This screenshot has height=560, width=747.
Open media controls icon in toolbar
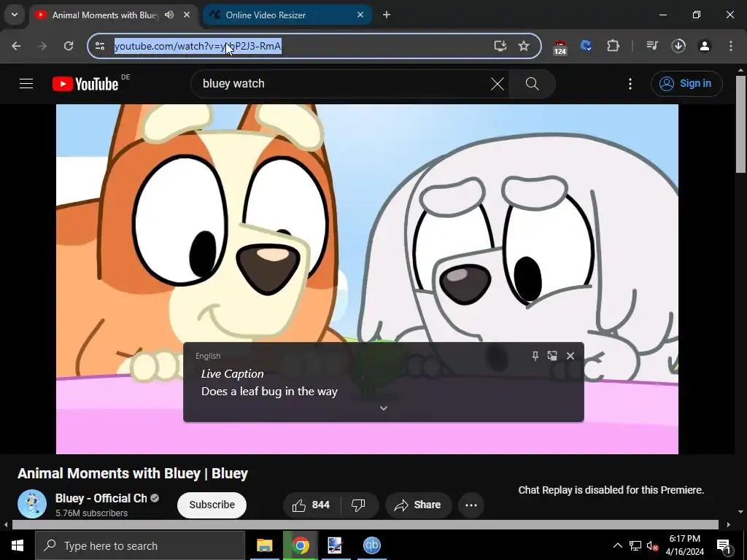click(x=651, y=46)
